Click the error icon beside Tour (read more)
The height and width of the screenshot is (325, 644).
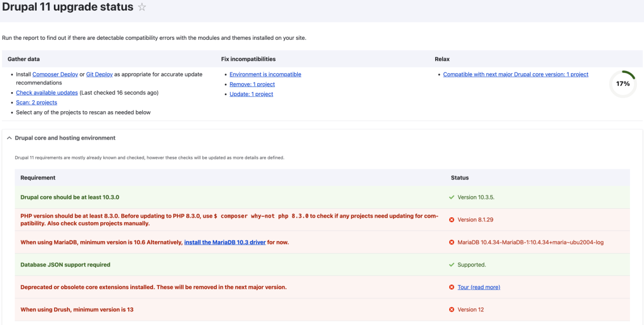coord(451,287)
